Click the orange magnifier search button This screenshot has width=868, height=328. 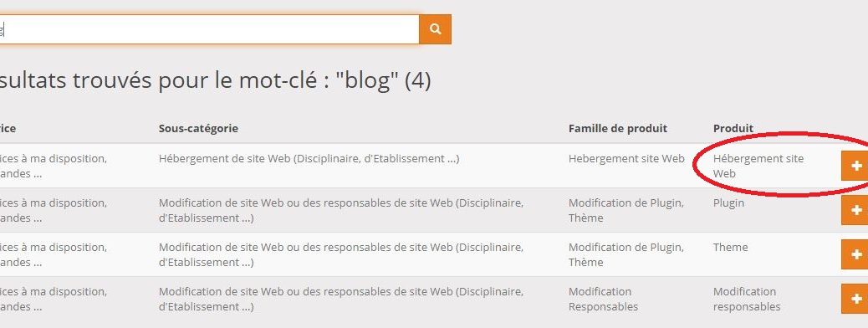(x=435, y=29)
